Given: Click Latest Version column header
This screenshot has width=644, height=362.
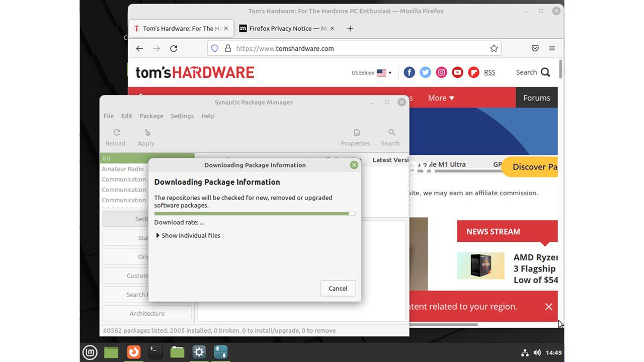Looking at the screenshot, I should click(390, 160).
